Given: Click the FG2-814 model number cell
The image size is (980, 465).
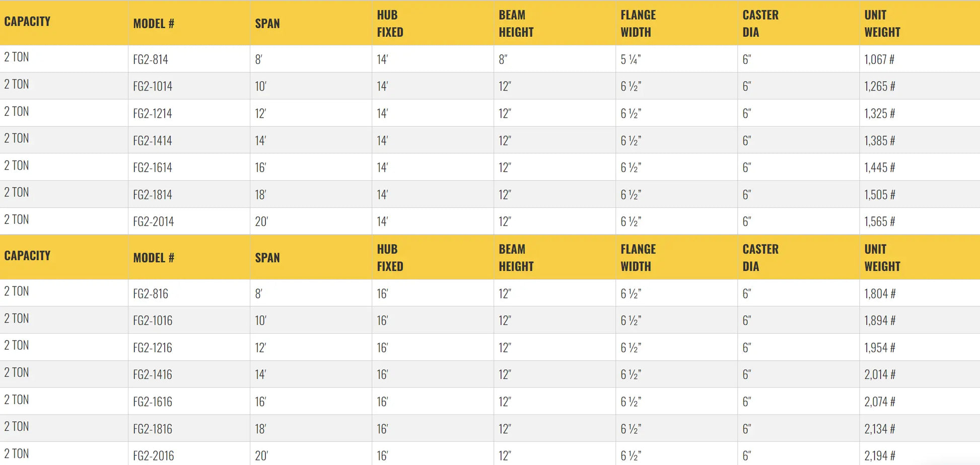Looking at the screenshot, I should point(151,59).
